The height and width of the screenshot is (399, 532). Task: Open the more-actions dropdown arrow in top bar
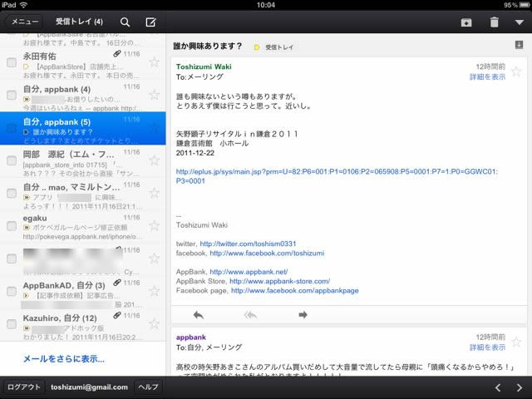(x=519, y=22)
